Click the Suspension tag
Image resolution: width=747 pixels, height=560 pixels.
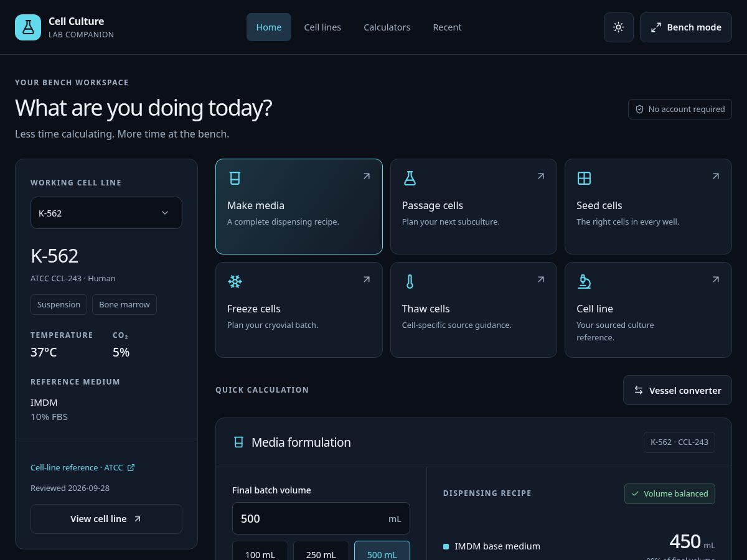click(x=59, y=304)
